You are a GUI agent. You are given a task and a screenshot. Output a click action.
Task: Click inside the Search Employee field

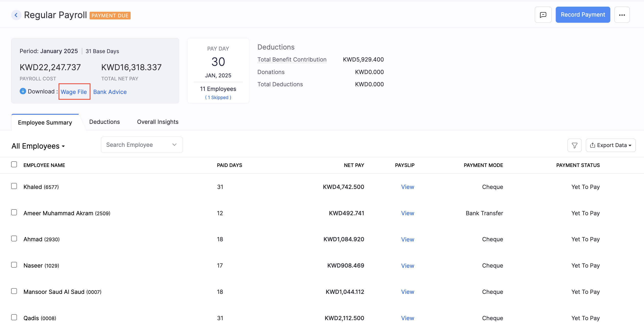click(x=133, y=145)
